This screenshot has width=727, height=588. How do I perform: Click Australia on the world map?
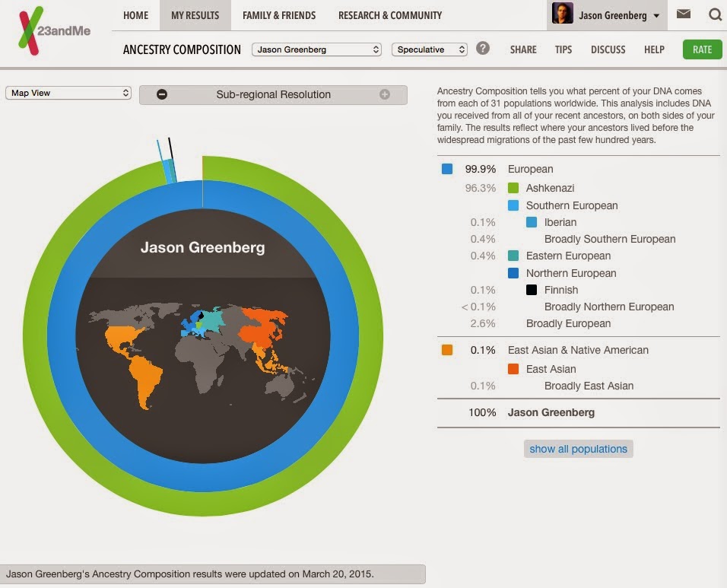tap(280, 386)
